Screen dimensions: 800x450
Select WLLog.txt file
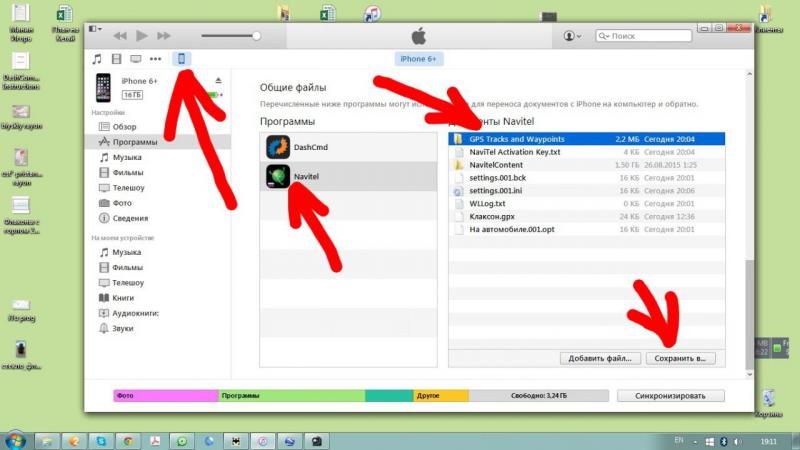587,204
